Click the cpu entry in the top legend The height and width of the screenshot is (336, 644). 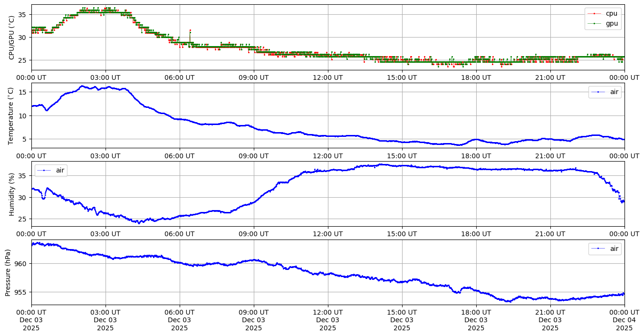611,14
